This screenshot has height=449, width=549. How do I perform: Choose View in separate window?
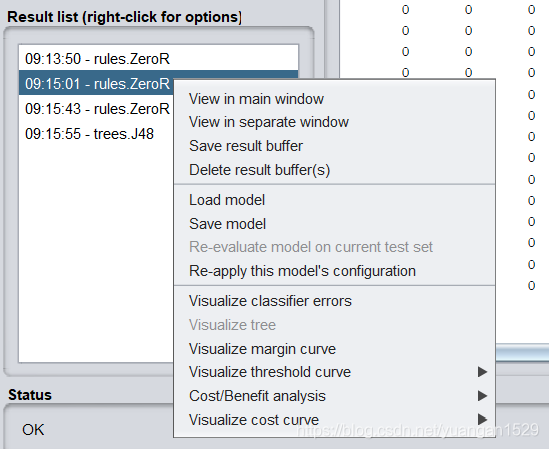coord(334,122)
